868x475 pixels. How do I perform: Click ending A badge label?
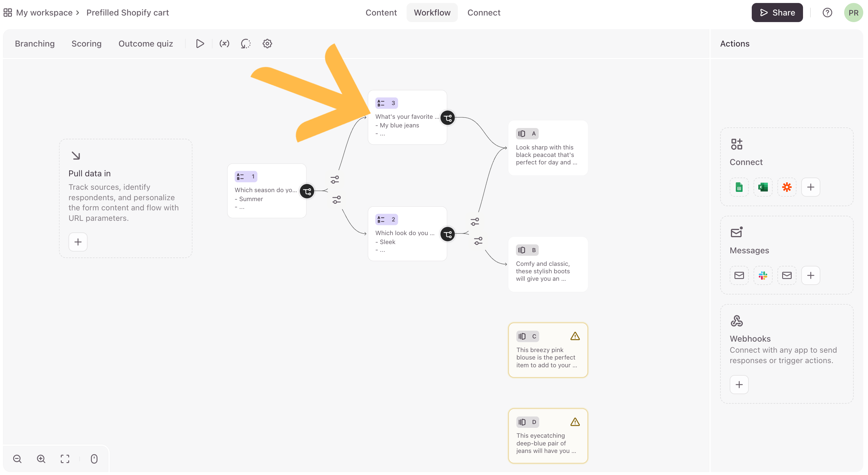point(527,134)
